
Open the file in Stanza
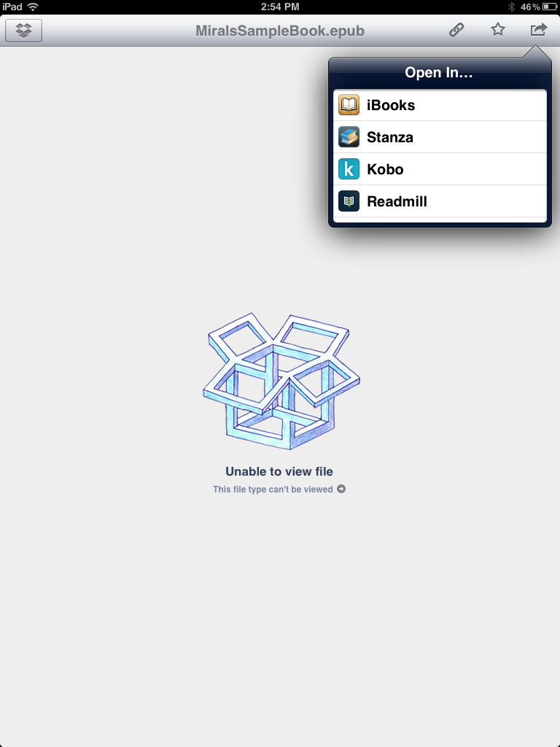(440, 137)
